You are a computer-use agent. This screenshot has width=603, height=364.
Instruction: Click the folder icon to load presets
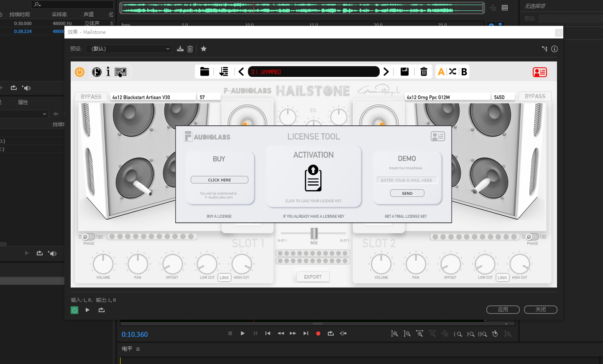(x=204, y=71)
